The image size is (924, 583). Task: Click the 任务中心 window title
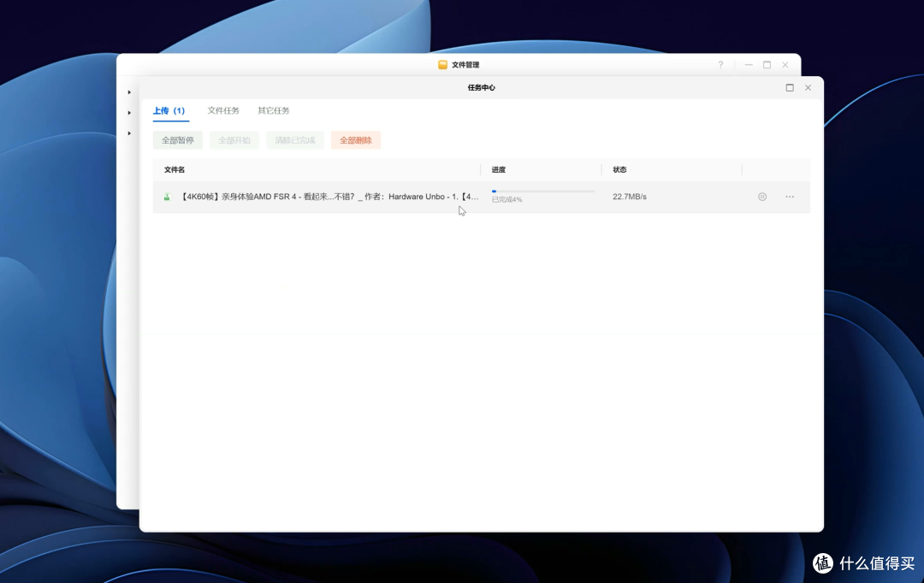point(482,88)
